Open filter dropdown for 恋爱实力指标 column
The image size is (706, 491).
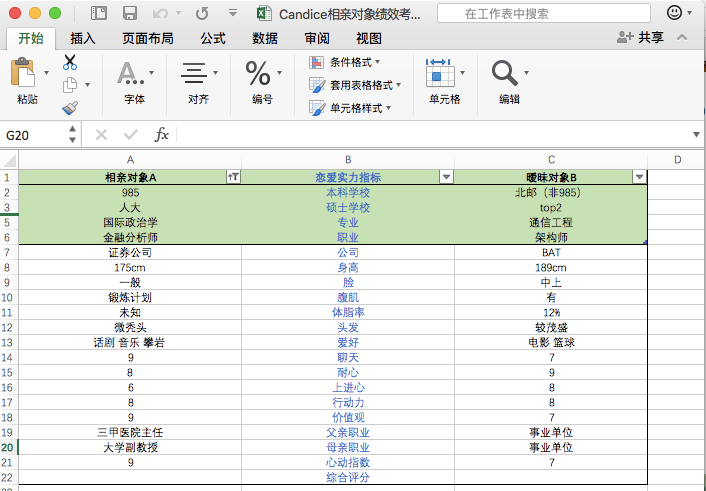click(446, 177)
